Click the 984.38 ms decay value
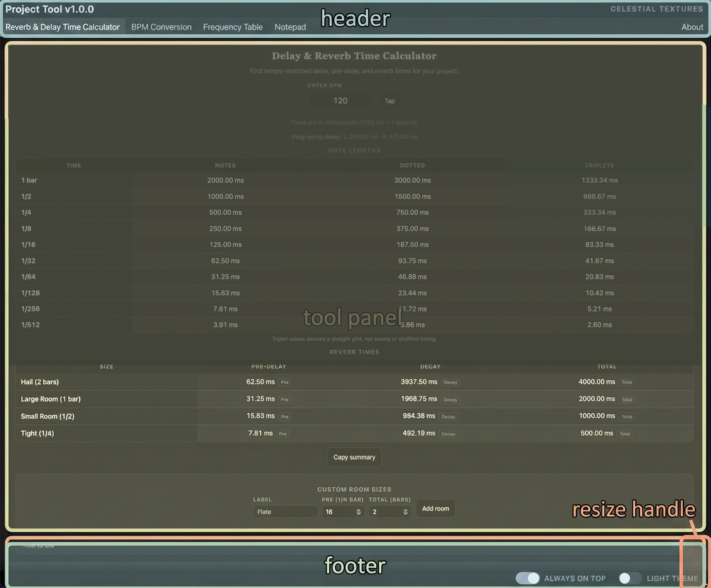The width and height of the screenshot is (711, 588). tap(419, 416)
